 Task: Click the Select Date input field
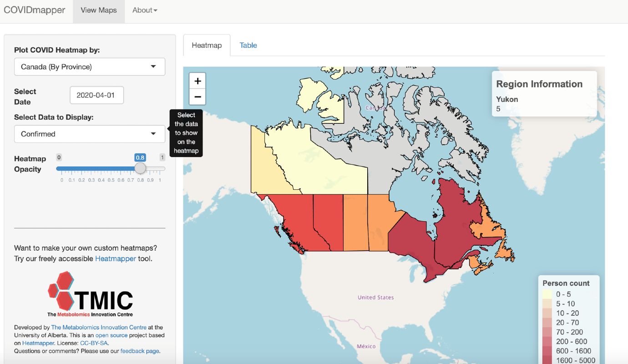tap(96, 95)
